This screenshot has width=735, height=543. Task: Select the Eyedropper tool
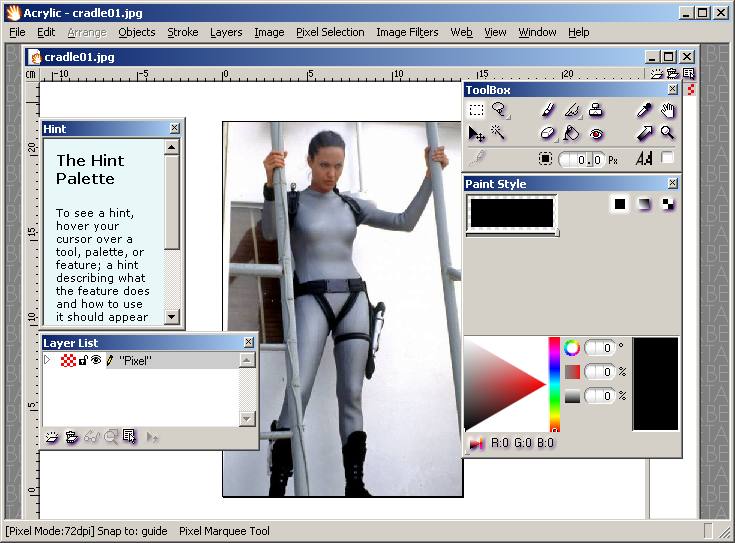click(x=644, y=110)
